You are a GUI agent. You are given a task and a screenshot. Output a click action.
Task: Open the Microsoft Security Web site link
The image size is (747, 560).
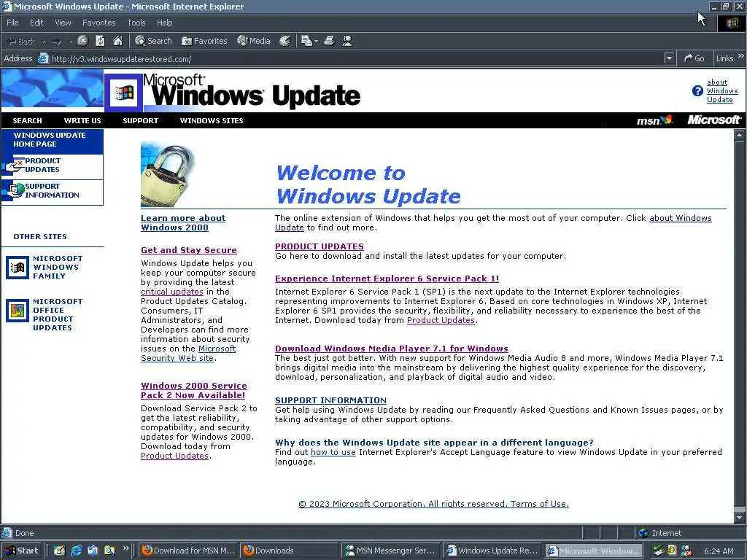pyautogui.click(x=188, y=354)
